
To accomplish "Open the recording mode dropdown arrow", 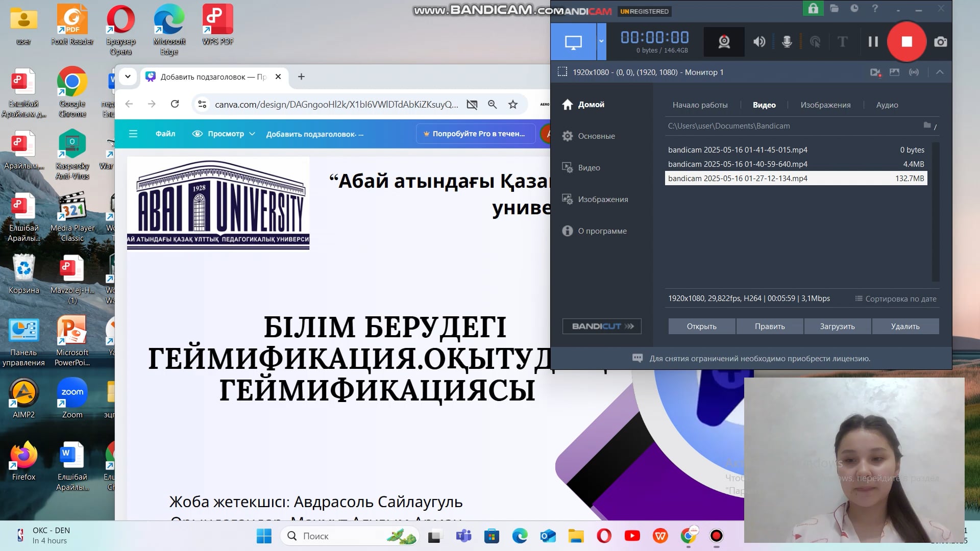I will tap(601, 42).
